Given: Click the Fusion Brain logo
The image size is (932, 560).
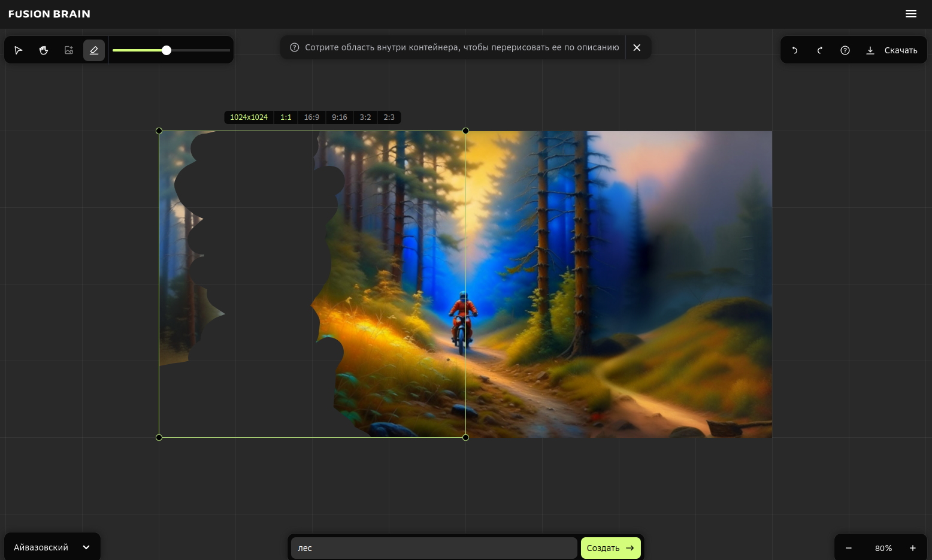Looking at the screenshot, I should pos(49,14).
